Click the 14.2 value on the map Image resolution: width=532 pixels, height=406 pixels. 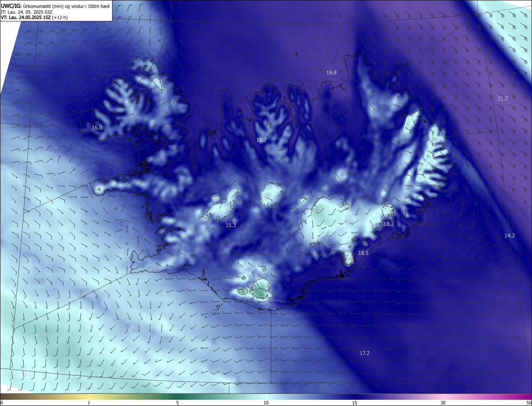(510, 235)
